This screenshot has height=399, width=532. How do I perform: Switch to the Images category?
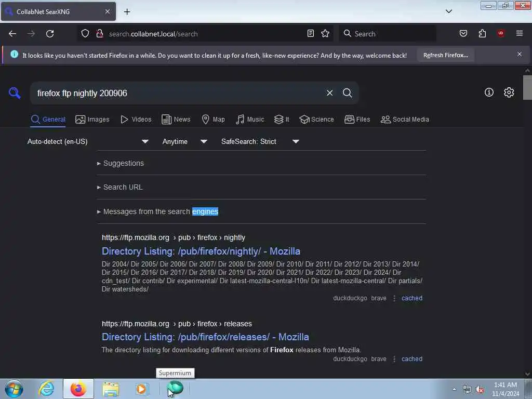[x=92, y=119]
